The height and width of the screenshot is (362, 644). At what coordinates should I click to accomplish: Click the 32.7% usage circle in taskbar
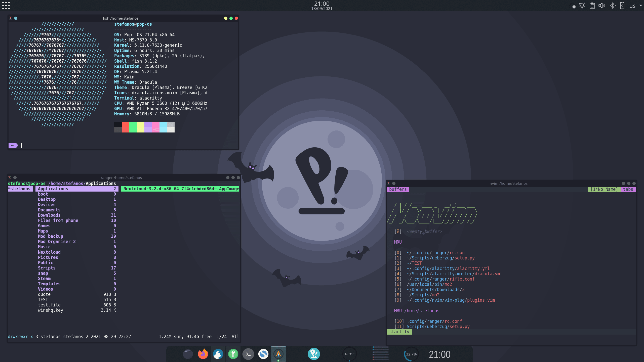coord(412,354)
